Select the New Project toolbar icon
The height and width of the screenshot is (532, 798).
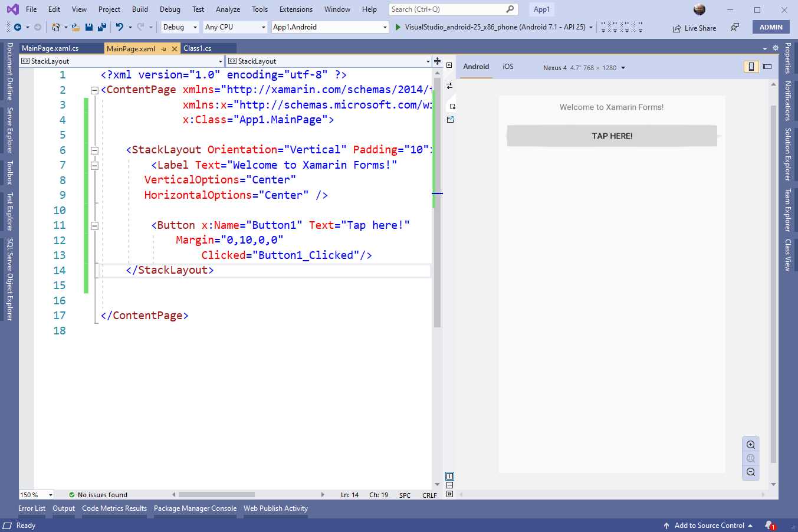coord(56,27)
